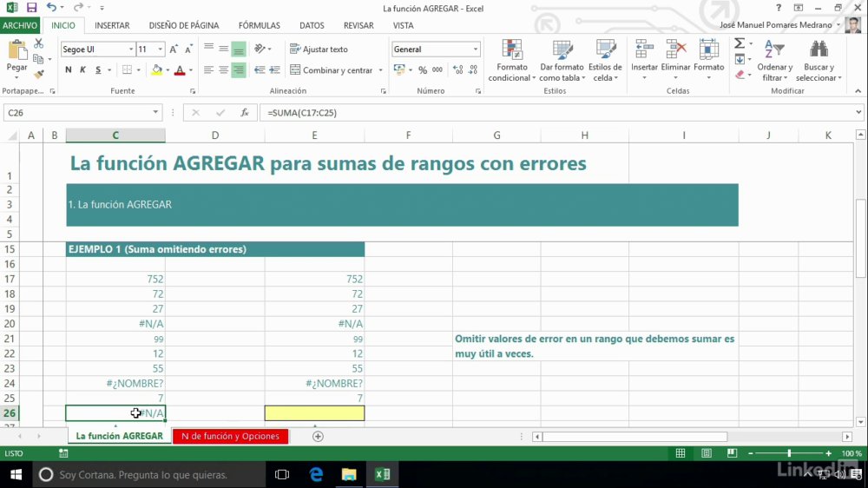The width and height of the screenshot is (868, 488).
Task: Switch to the FÓRMULAS tab
Action: (259, 25)
